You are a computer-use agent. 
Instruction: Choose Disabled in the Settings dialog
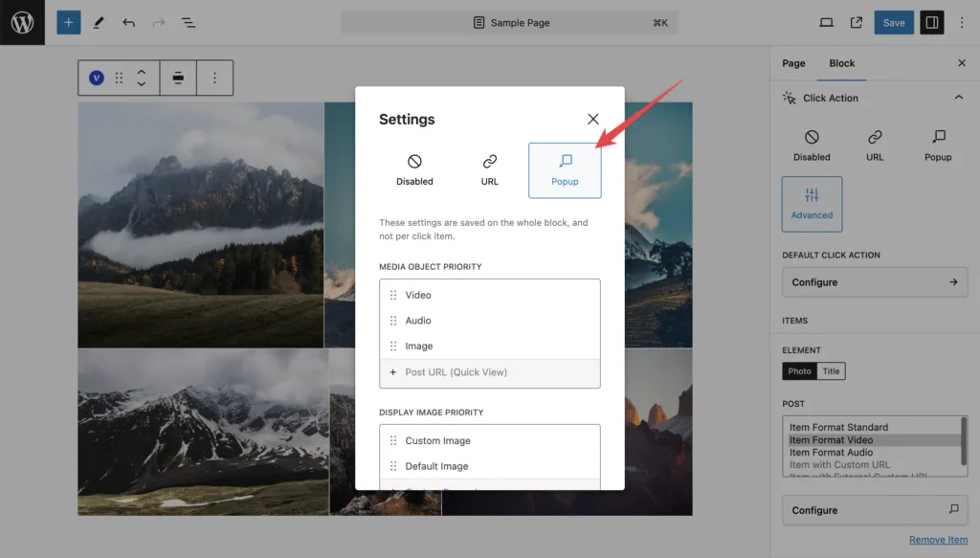[414, 170]
